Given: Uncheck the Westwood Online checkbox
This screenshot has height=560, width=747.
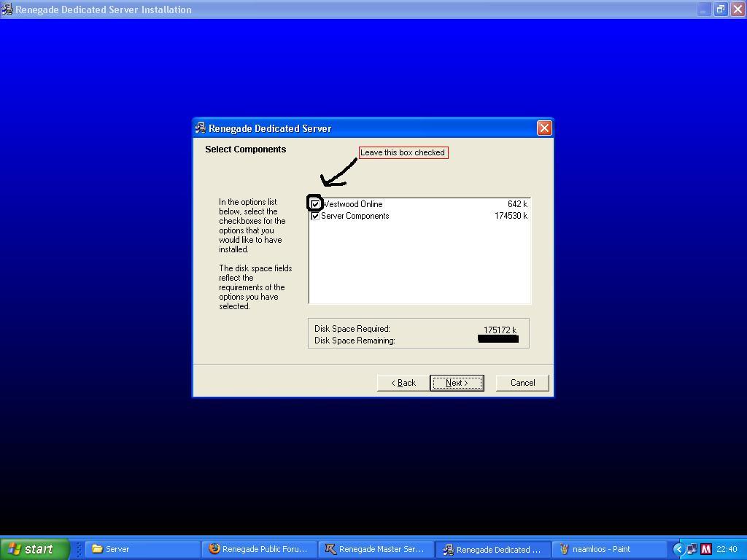Looking at the screenshot, I should (x=315, y=204).
